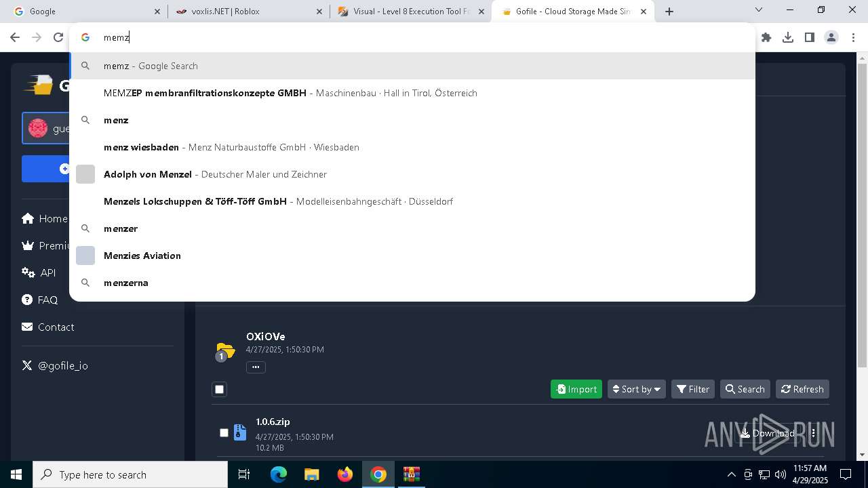Image resolution: width=868 pixels, height=488 pixels.
Task: Tick the 1.0.6.zip file checkbox
Action: pos(224,432)
